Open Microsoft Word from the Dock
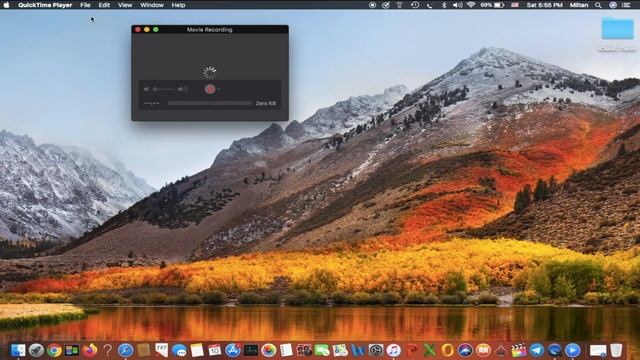Screen dimensions: 640x360 click(358, 350)
